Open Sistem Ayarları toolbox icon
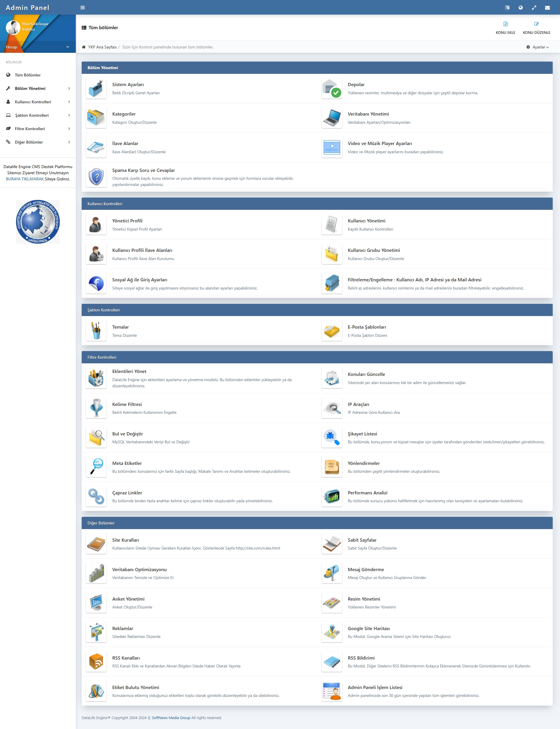This screenshot has width=560, height=729. click(96, 88)
